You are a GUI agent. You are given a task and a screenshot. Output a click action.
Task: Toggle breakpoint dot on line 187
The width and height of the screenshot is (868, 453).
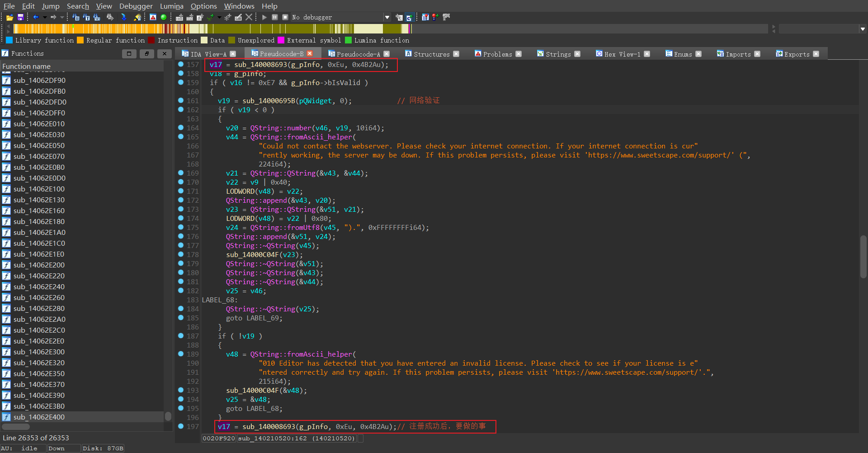(x=181, y=336)
